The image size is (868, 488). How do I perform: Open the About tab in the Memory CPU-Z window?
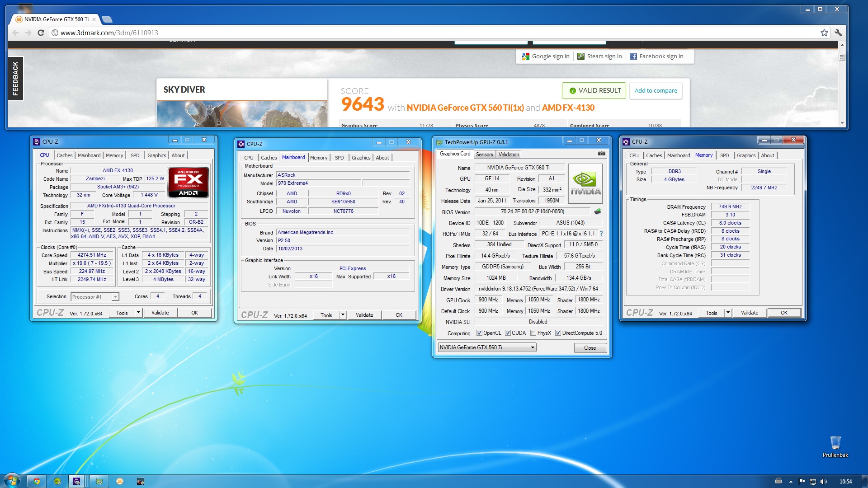tap(767, 155)
